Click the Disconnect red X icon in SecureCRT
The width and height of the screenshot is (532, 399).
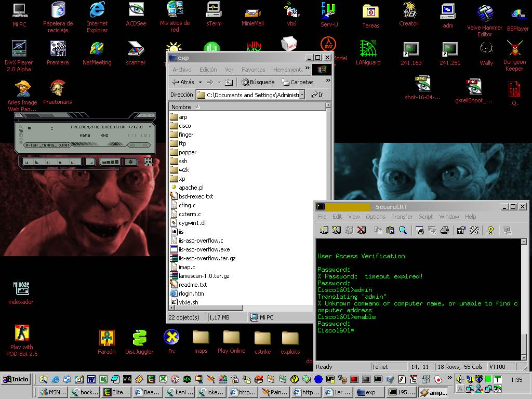click(x=362, y=230)
